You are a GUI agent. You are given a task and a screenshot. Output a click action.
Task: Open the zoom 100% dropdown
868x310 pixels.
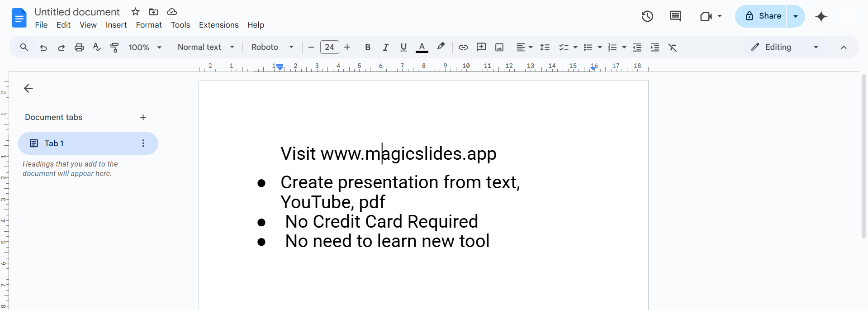pos(145,47)
